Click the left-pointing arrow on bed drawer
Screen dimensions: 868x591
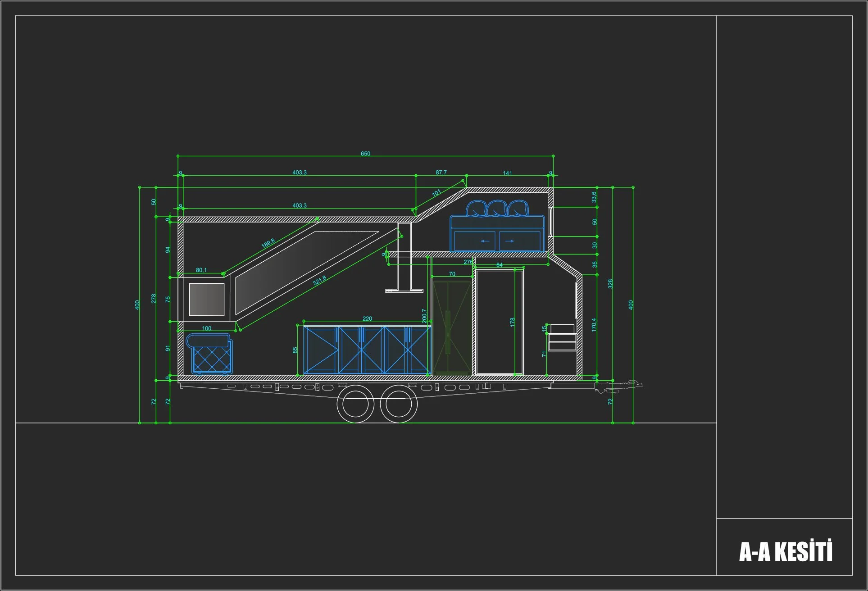click(x=485, y=241)
